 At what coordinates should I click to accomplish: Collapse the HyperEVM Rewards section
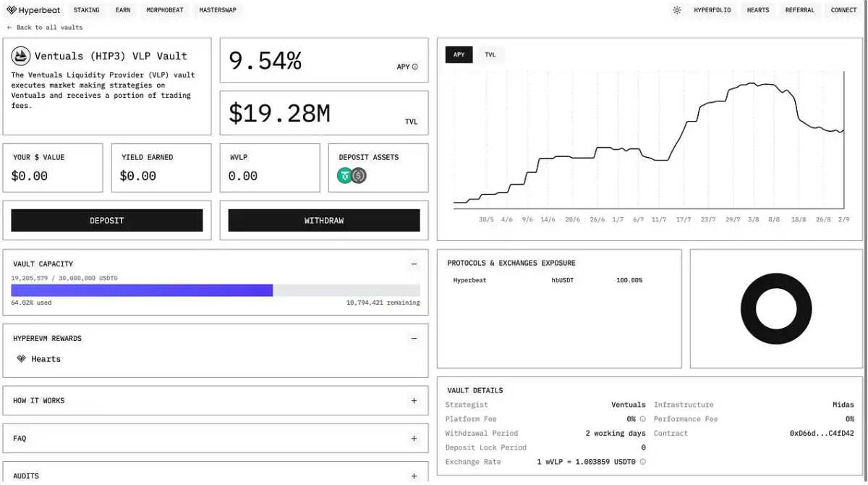tap(414, 338)
